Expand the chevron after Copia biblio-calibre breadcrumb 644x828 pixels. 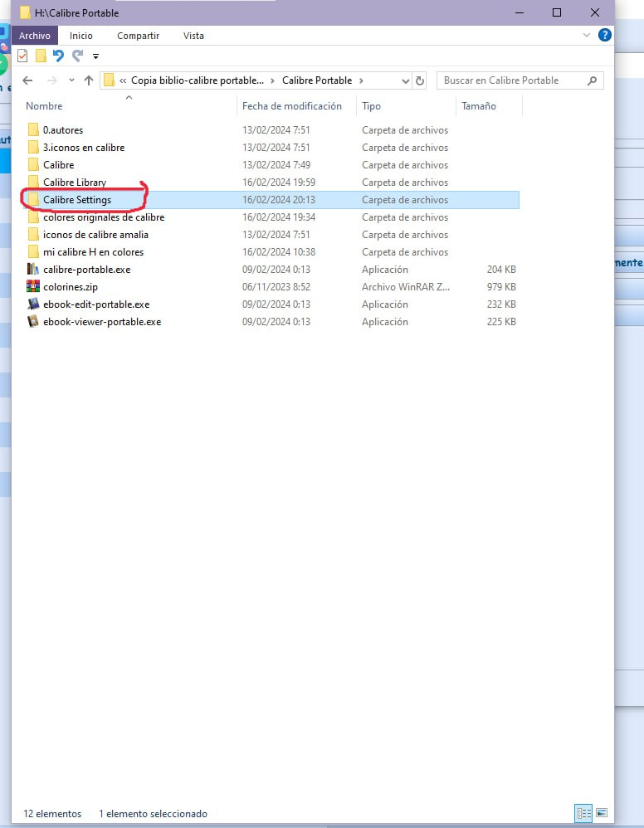pyautogui.click(x=272, y=80)
